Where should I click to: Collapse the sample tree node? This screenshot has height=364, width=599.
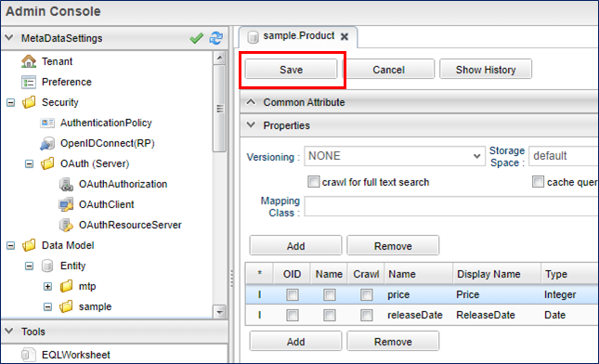pyautogui.click(x=47, y=306)
